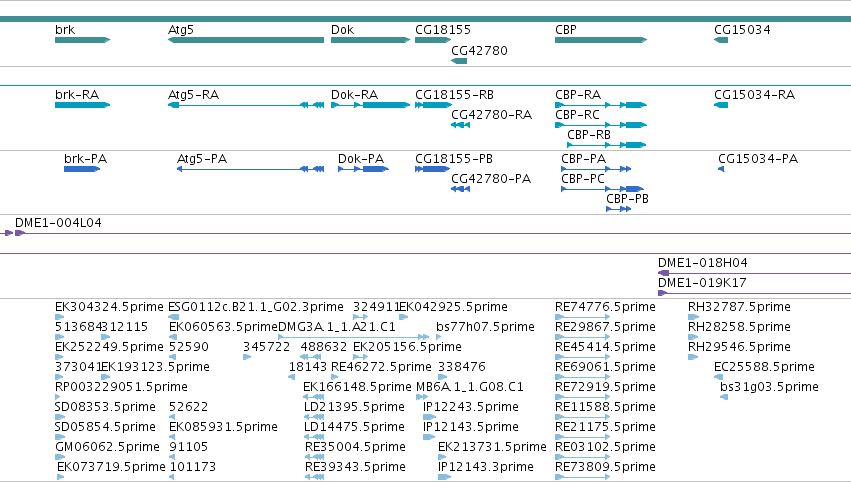Select the RH29546.5prime EST

tap(693, 357)
